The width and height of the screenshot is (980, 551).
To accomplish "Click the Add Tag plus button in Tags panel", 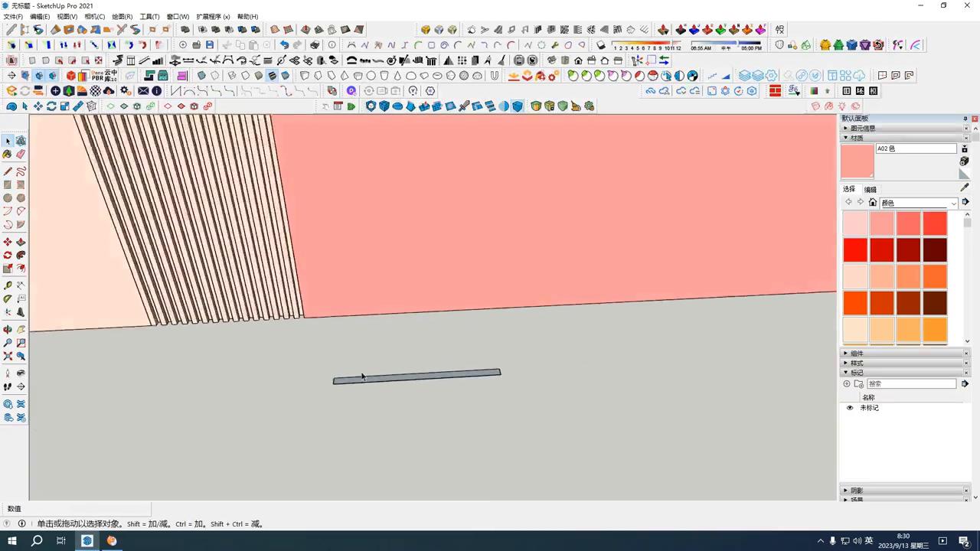I will pyautogui.click(x=847, y=383).
